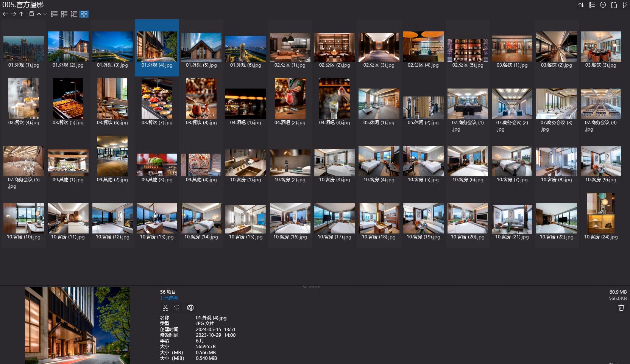
Task: Go back with the left arrow
Action: (5, 14)
